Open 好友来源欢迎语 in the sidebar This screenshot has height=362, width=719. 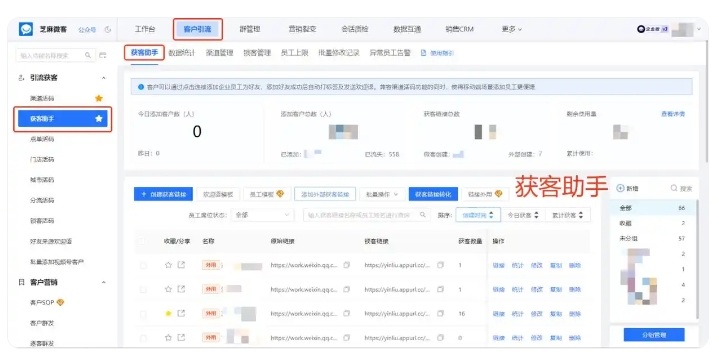pyautogui.click(x=51, y=241)
